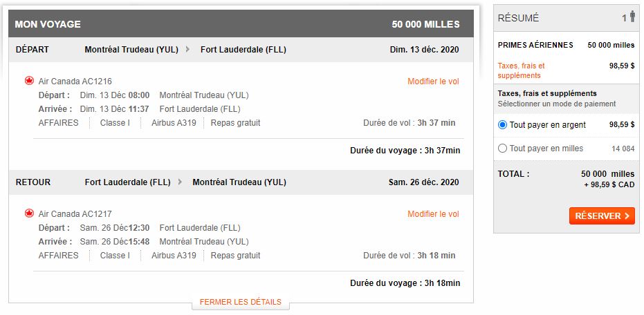Click the 50 000 milles total in header
Screen dimensions: 644x315
tap(425, 24)
